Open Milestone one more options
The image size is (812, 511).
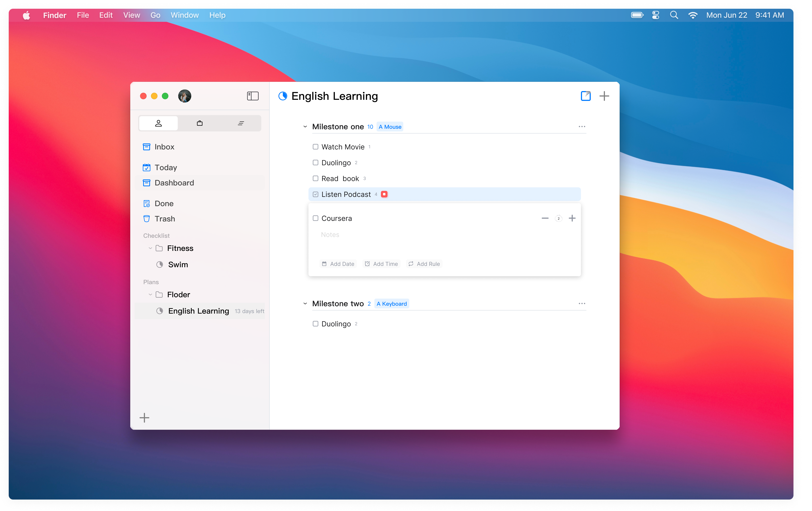coord(582,127)
